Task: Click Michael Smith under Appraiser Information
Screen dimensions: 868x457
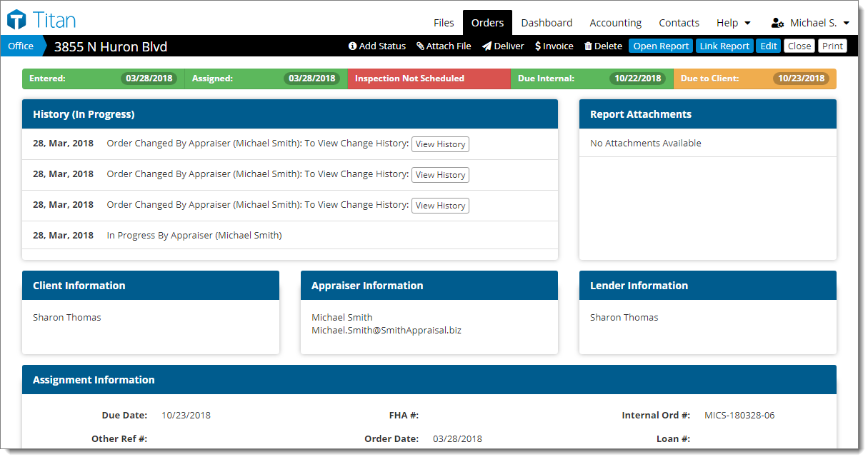Action: tap(342, 318)
